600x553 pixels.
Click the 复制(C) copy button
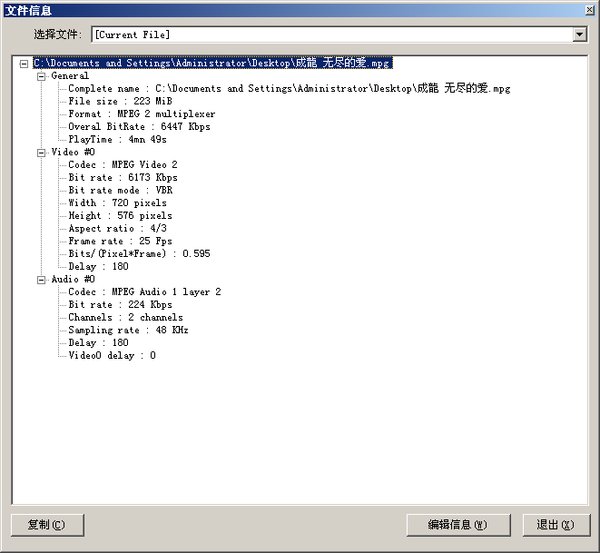tap(47, 525)
